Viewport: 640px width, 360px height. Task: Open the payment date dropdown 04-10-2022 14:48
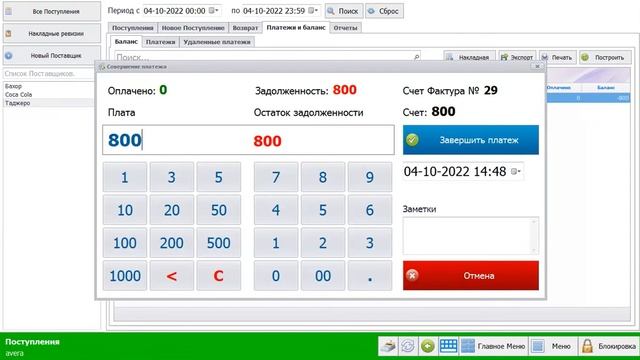516,172
